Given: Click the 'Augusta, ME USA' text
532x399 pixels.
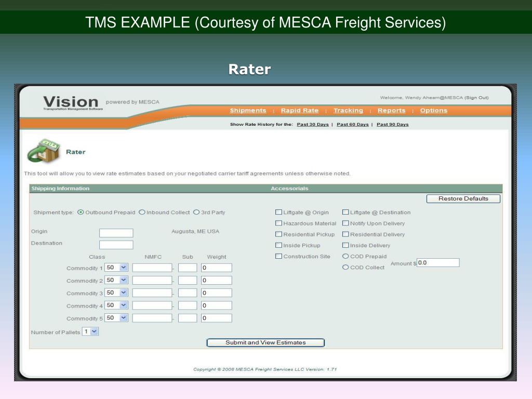Looking at the screenshot, I should coord(195,231).
